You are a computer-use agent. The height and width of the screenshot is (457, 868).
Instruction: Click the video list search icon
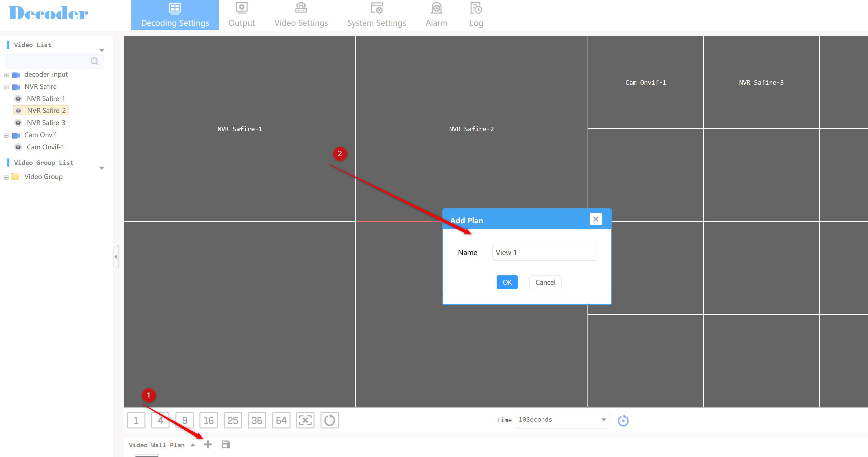click(x=95, y=61)
